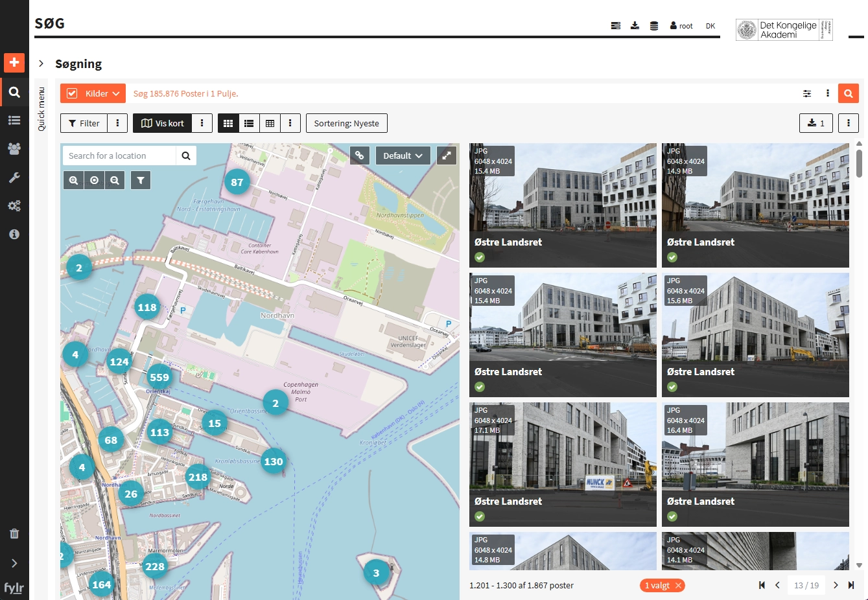The height and width of the screenshot is (600, 868).
Task: Click the Filter button
Action: point(84,123)
